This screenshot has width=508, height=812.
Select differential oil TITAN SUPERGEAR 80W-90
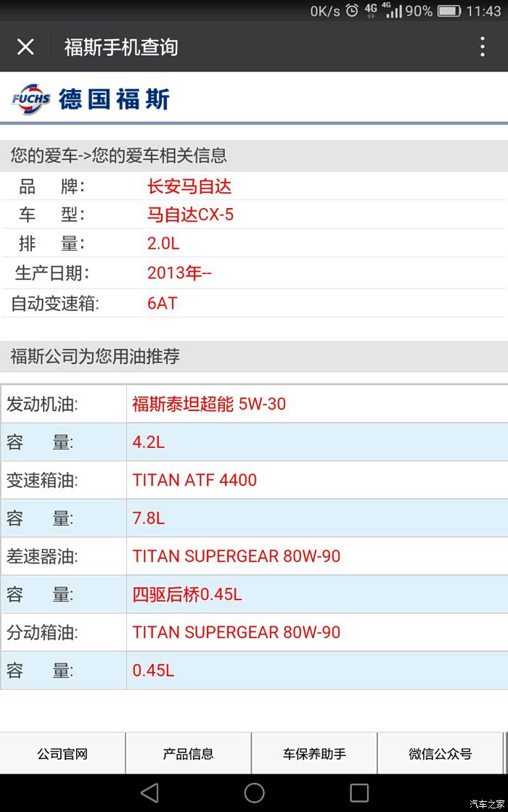(x=236, y=556)
